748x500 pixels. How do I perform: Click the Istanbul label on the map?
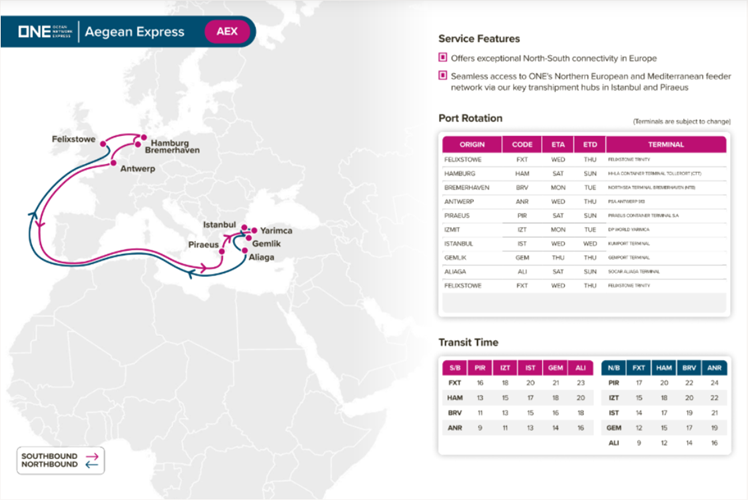[218, 225]
